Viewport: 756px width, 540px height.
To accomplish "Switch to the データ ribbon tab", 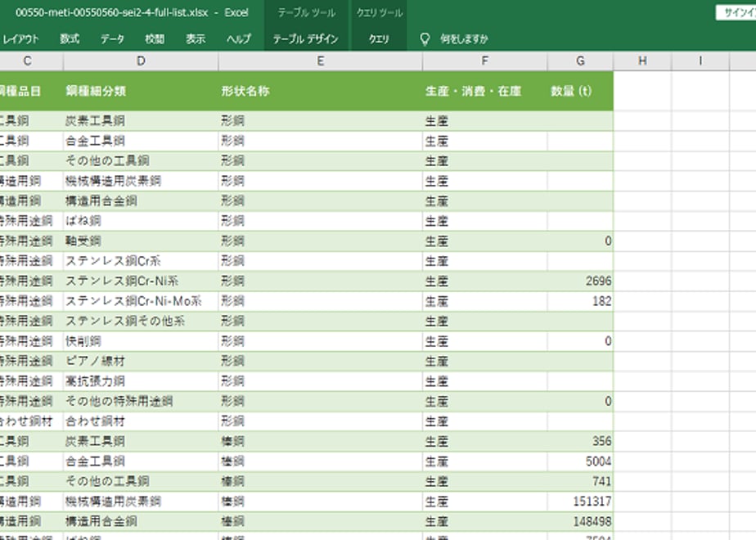I will pyautogui.click(x=112, y=39).
